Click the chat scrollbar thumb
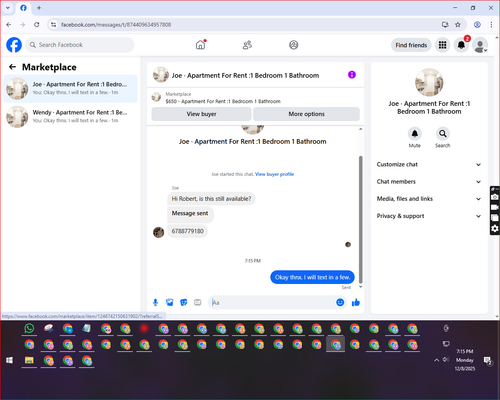The width and height of the screenshot is (500, 400). [360, 219]
